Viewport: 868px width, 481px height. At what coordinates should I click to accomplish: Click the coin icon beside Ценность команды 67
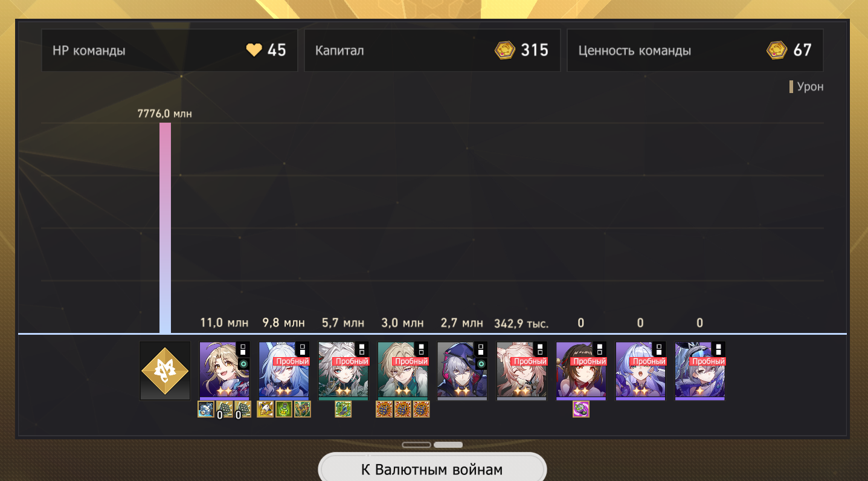point(777,50)
